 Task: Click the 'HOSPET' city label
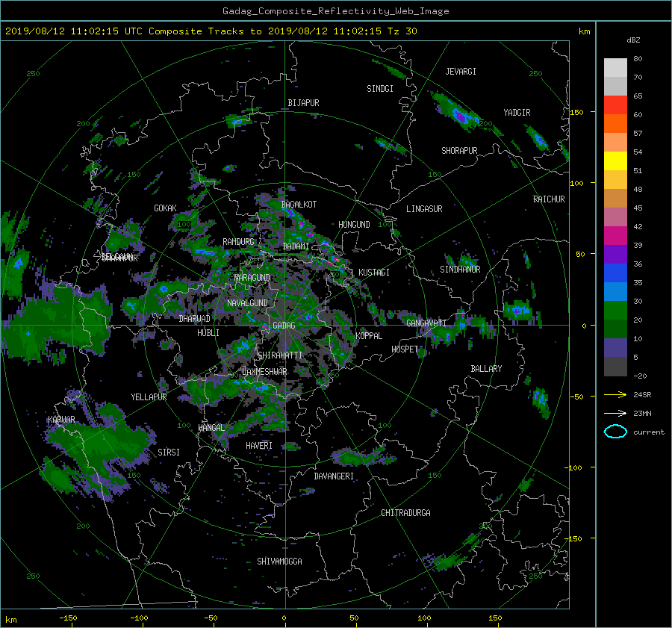405,349
